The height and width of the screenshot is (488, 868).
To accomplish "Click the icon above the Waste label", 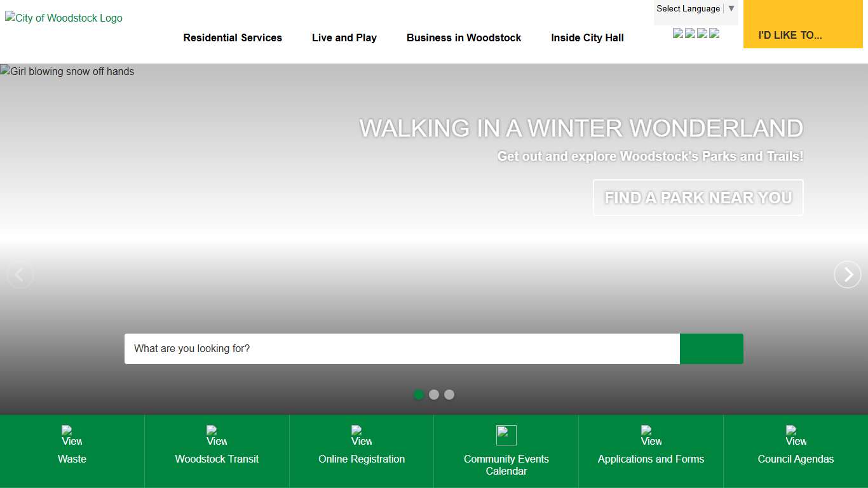I will [x=72, y=436].
